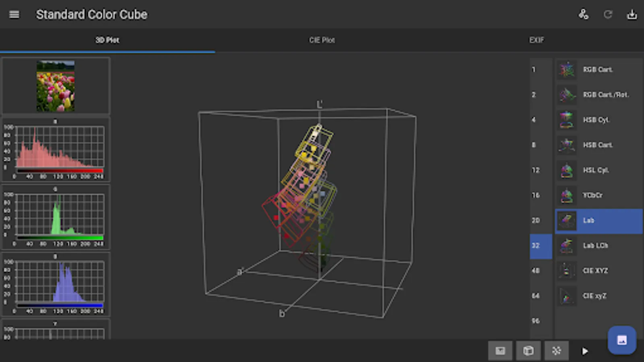Open the hamburger navigation menu
This screenshot has height=362, width=644.
tap(14, 14)
